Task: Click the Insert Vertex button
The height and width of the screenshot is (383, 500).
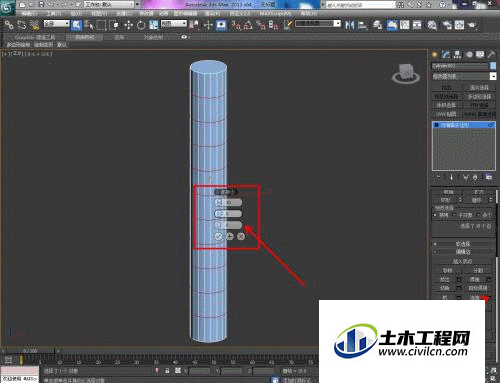Action: [463, 261]
